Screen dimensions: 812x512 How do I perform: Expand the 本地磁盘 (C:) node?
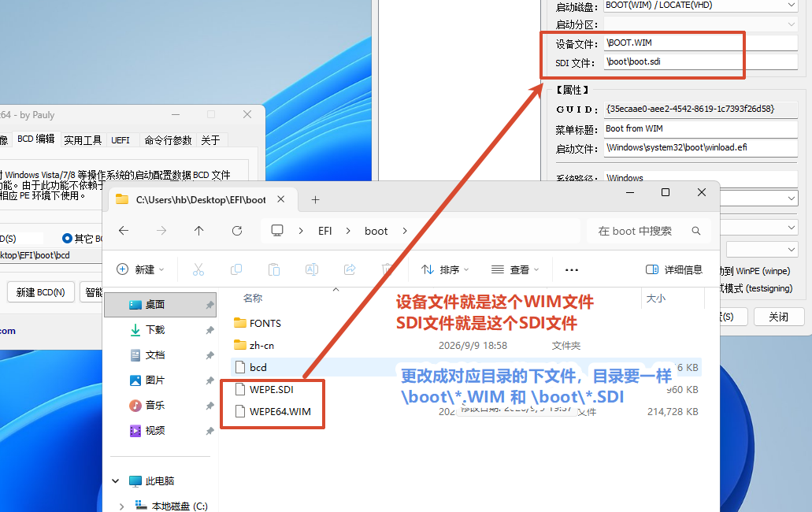[x=122, y=506]
